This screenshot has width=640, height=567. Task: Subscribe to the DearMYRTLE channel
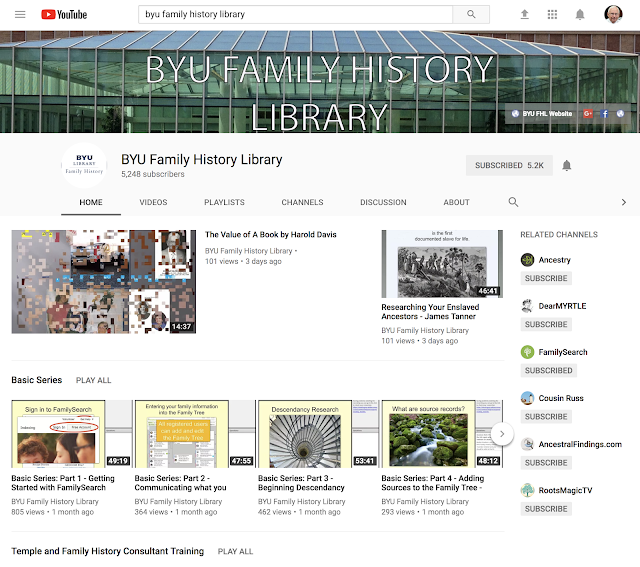click(x=546, y=325)
